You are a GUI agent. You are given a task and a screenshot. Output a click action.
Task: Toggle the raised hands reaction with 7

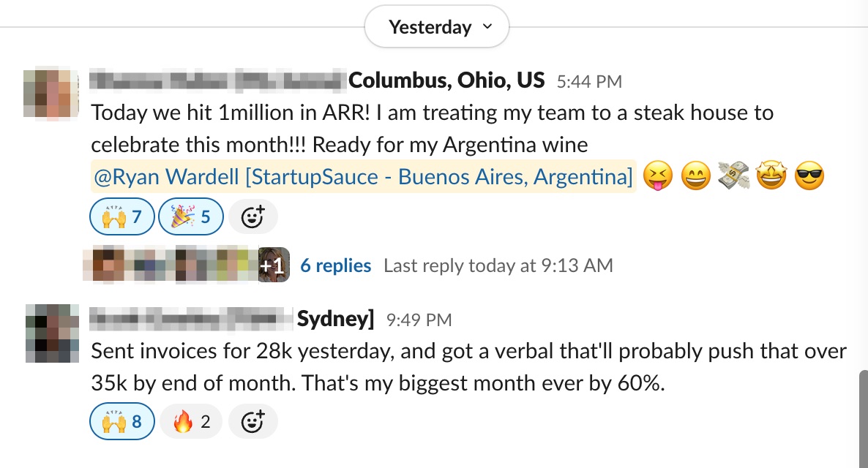[122, 216]
